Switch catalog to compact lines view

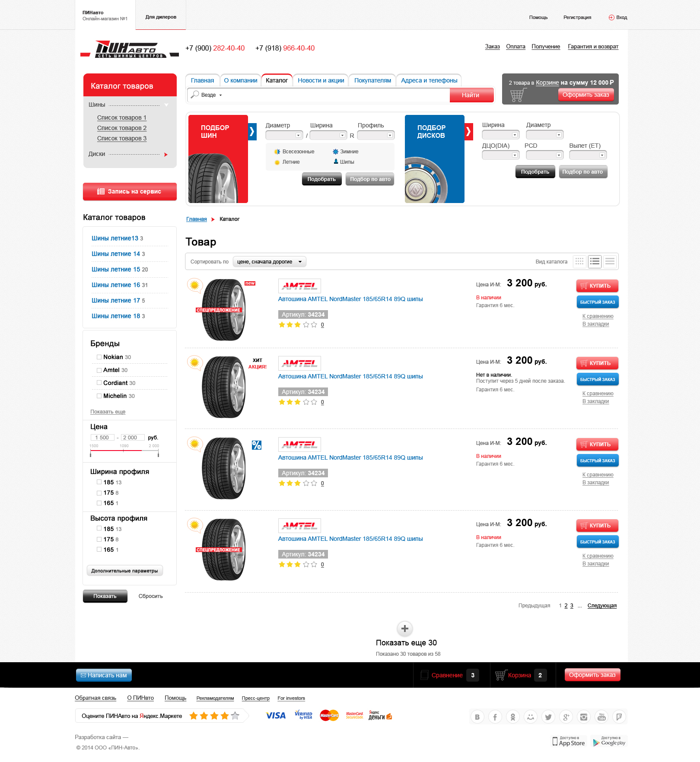click(x=610, y=261)
